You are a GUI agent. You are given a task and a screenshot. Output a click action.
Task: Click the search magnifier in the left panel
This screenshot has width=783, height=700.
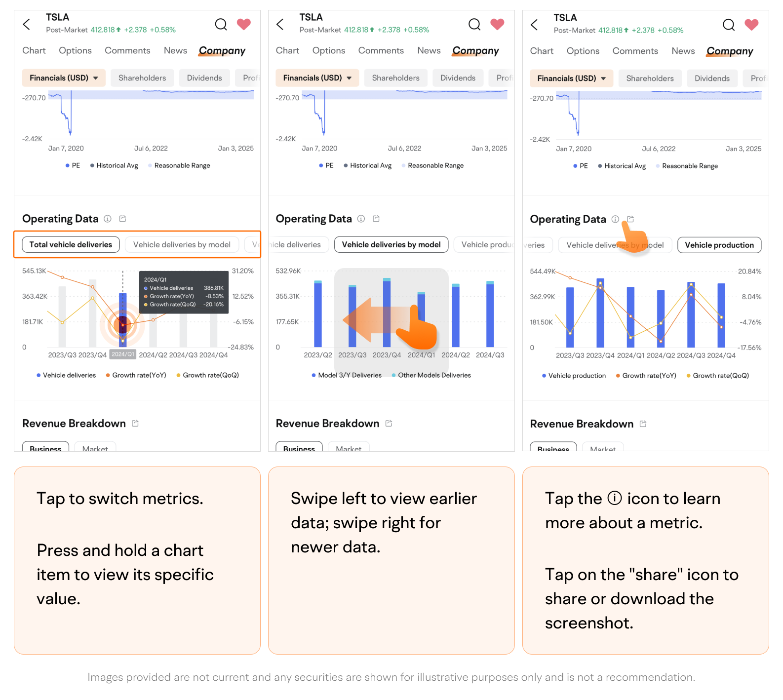coord(221,24)
